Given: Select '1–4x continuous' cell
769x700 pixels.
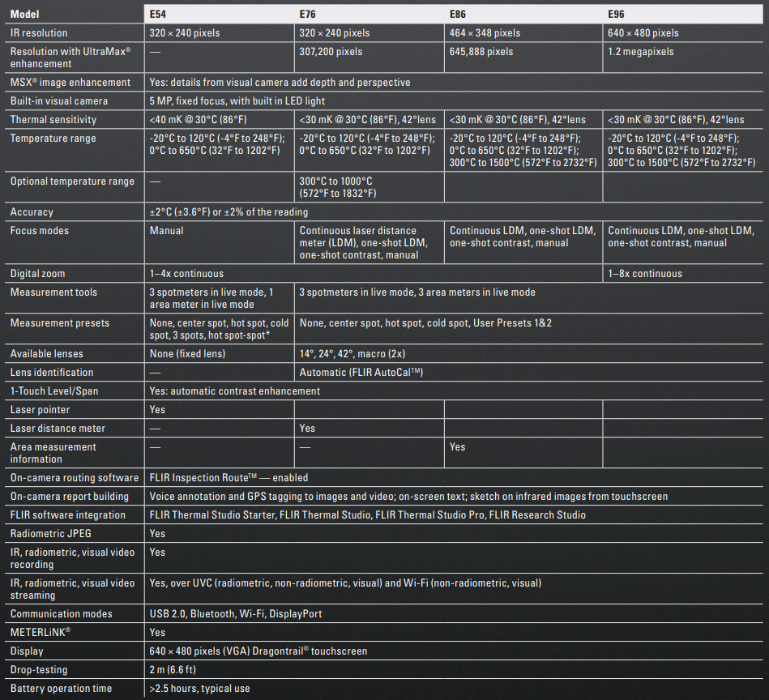Looking at the screenshot, I should (186, 274).
